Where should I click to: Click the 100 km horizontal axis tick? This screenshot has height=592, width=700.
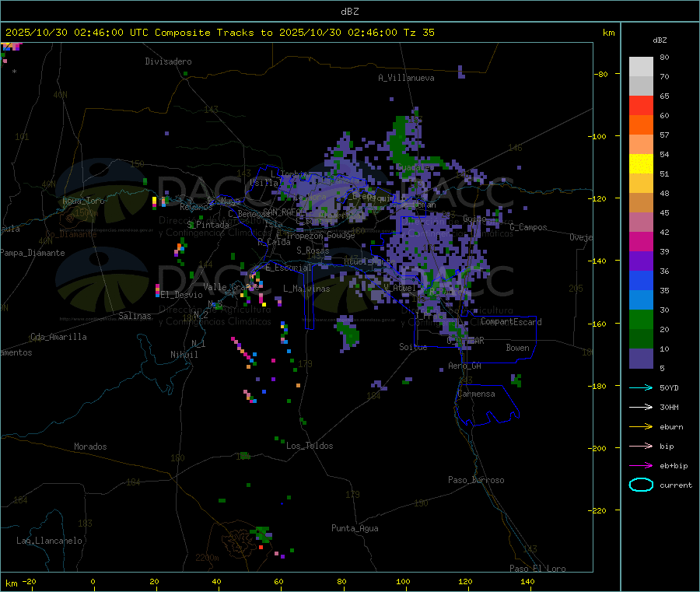[x=403, y=581]
